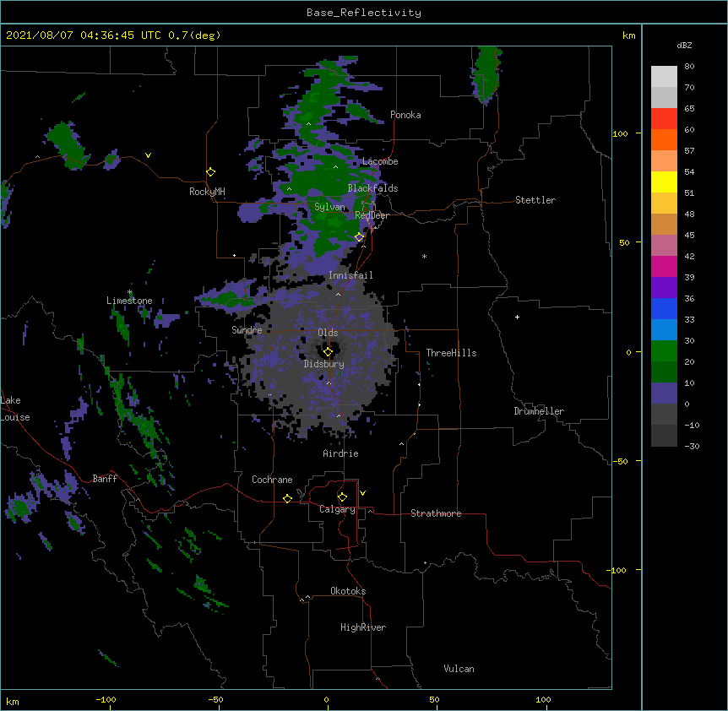Click the asterisk marker above Limestone
728x711 pixels.
click(x=130, y=292)
